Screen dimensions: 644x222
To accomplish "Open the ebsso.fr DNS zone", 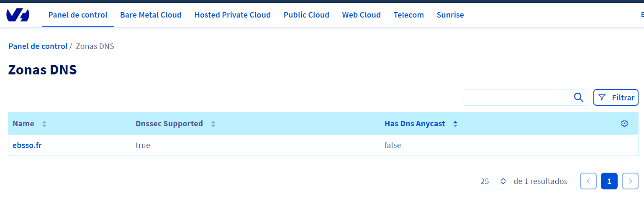I will tap(27, 145).
